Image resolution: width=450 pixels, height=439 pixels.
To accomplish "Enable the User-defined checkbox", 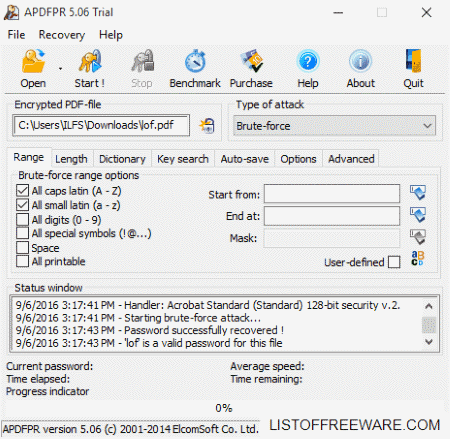I will click(x=394, y=262).
